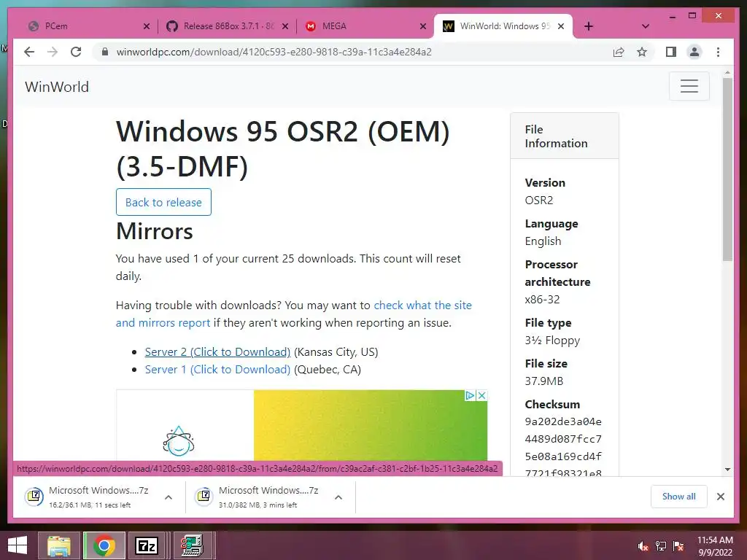Screen dimensions: 747x560
Task: Click the muted volume tray icon
Action: 643,546
